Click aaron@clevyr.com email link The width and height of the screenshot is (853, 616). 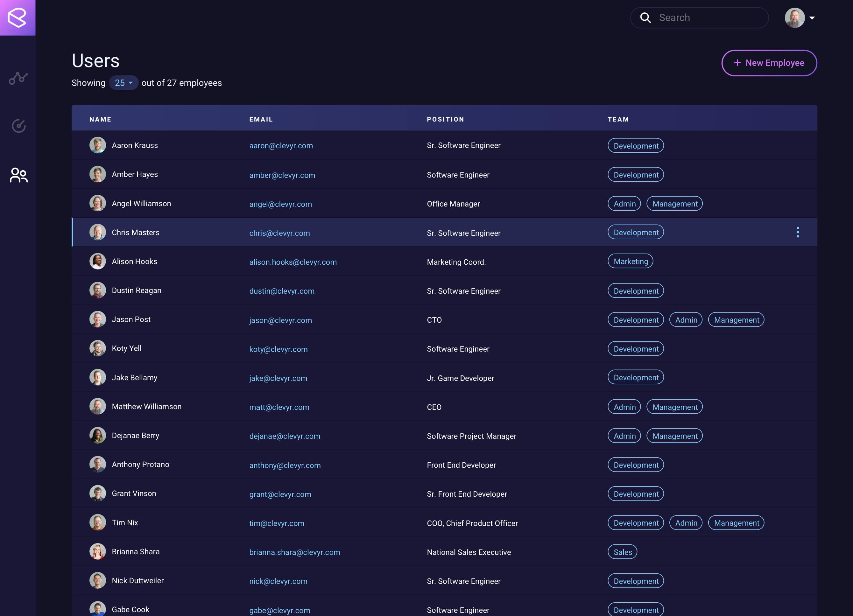(x=280, y=146)
